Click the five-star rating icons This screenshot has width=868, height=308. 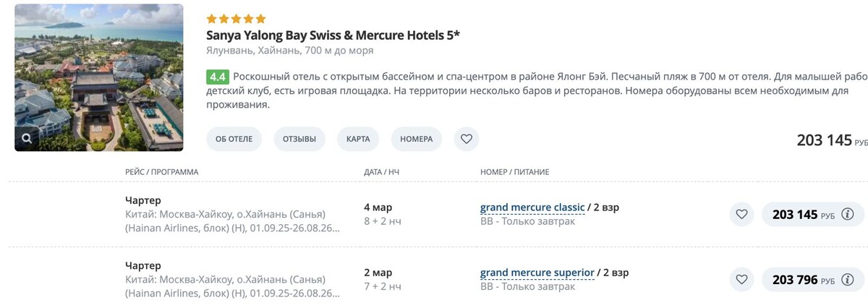coord(236,19)
